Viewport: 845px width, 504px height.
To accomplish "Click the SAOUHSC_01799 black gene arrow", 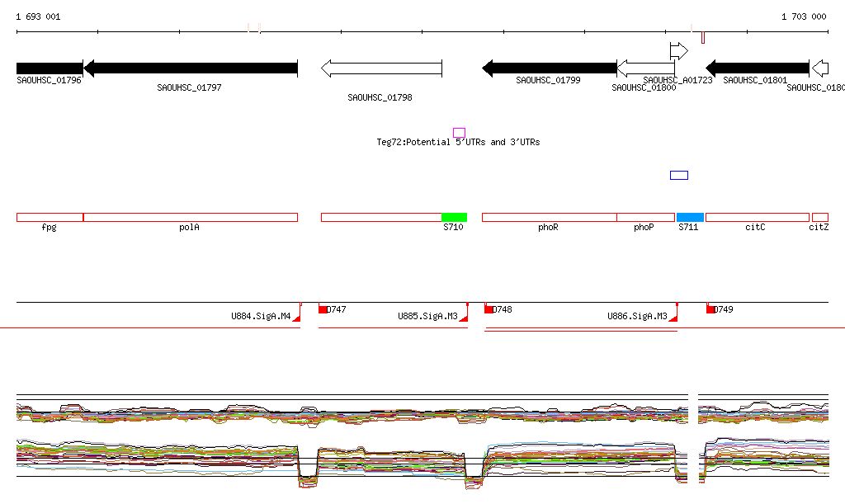I will click(x=550, y=68).
